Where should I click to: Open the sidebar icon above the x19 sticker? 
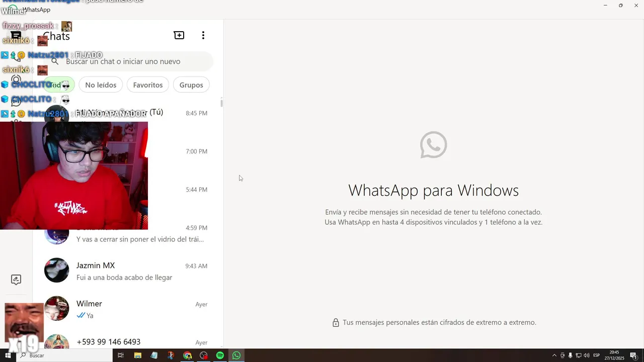click(16, 280)
